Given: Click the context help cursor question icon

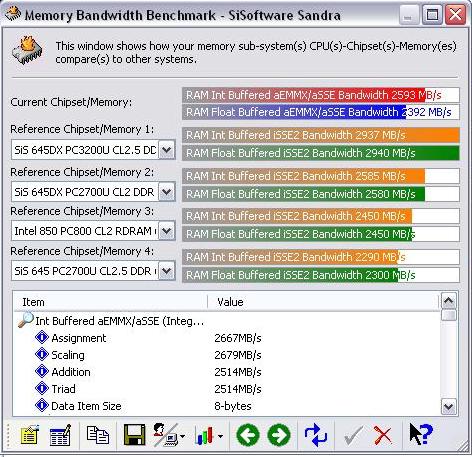Looking at the screenshot, I should 421,434.
